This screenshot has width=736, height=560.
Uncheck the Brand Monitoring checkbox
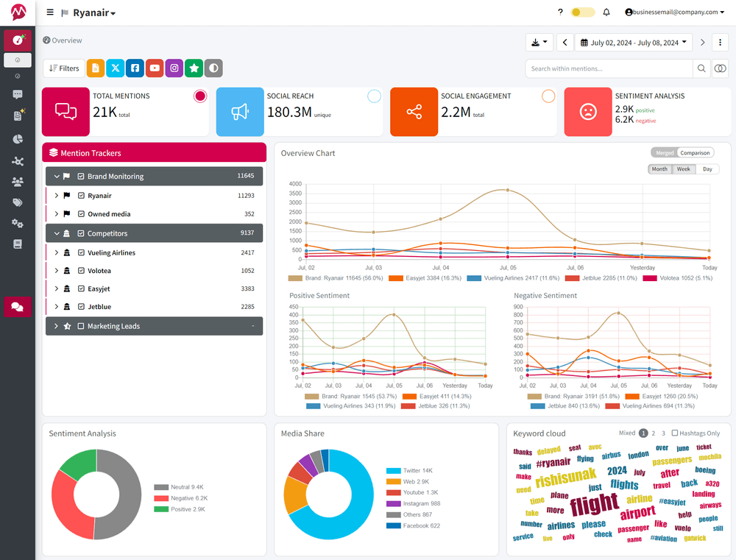point(81,177)
